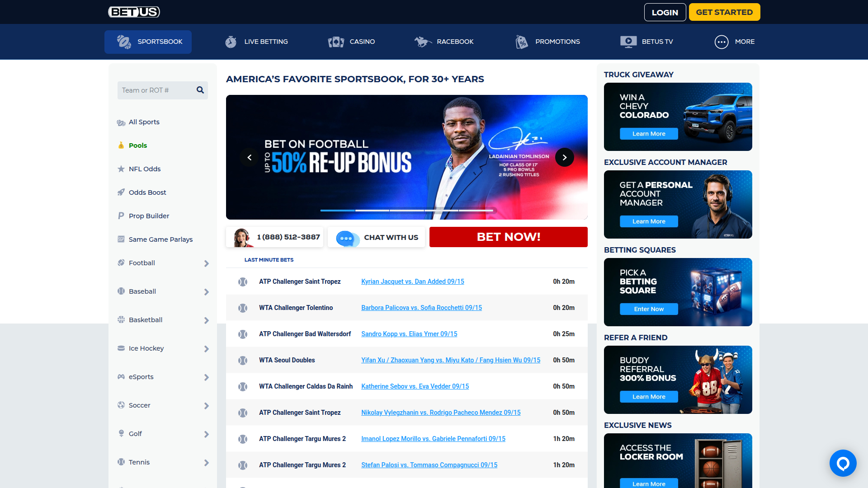
Task: Click Enter Now on Betting Squares
Action: pos(648,309)
